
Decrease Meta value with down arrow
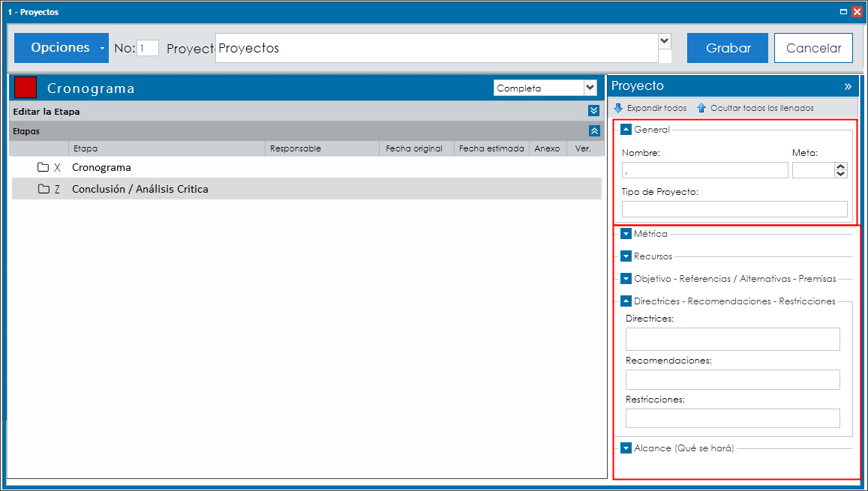840,174
